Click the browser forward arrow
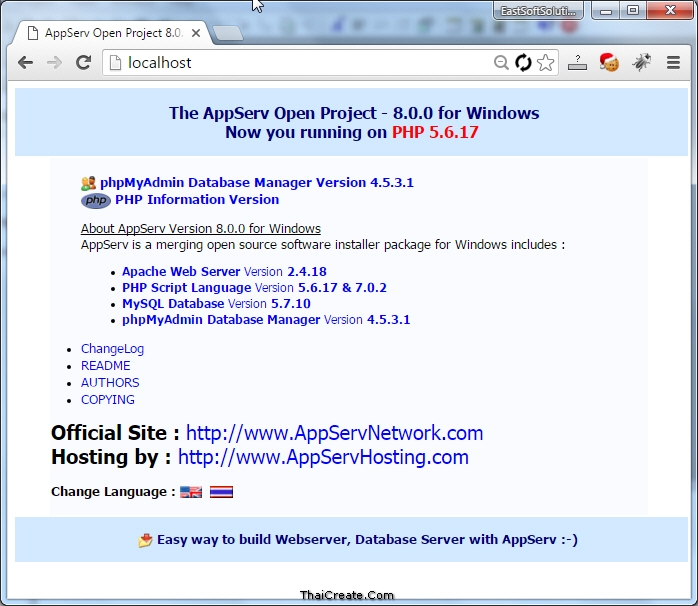Screen dimensions: 698x606 pyautogui.click(x=54, y=63)
